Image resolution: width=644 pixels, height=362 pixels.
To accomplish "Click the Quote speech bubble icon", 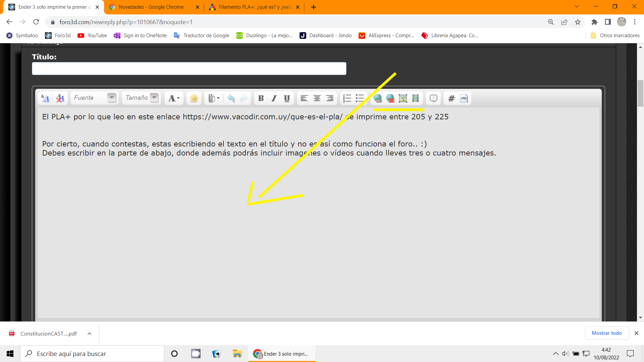I will (433, 98).
